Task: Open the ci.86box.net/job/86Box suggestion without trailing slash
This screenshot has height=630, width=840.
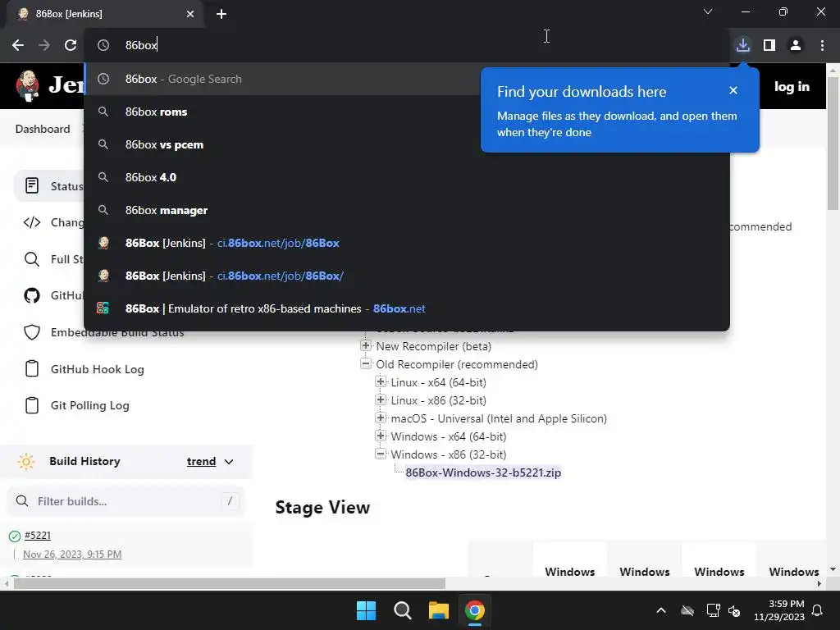Action: [407, 243]
